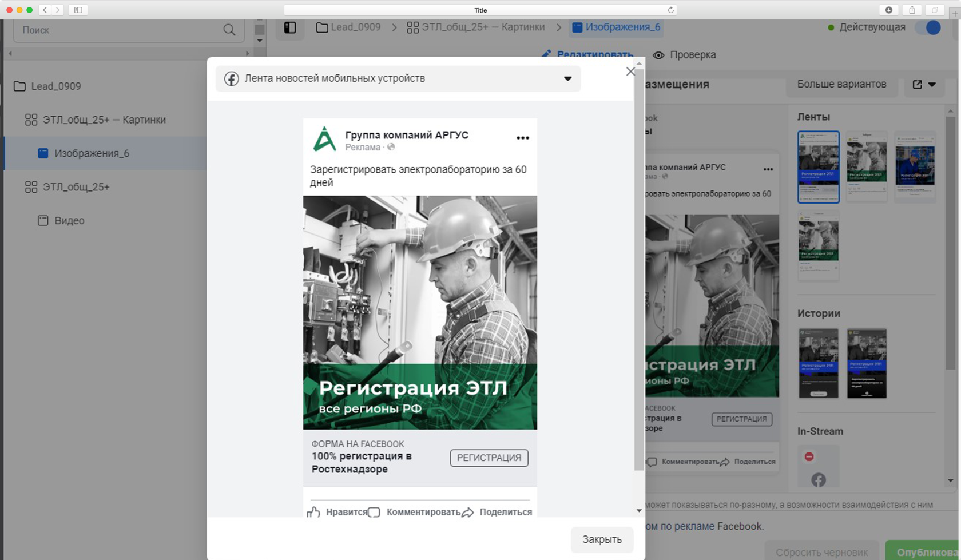Click the ЭТЛ_общ_25+ — Картинки breadcrumb
The height and width of the screenshot is (560, 961).
pos(476,27)
